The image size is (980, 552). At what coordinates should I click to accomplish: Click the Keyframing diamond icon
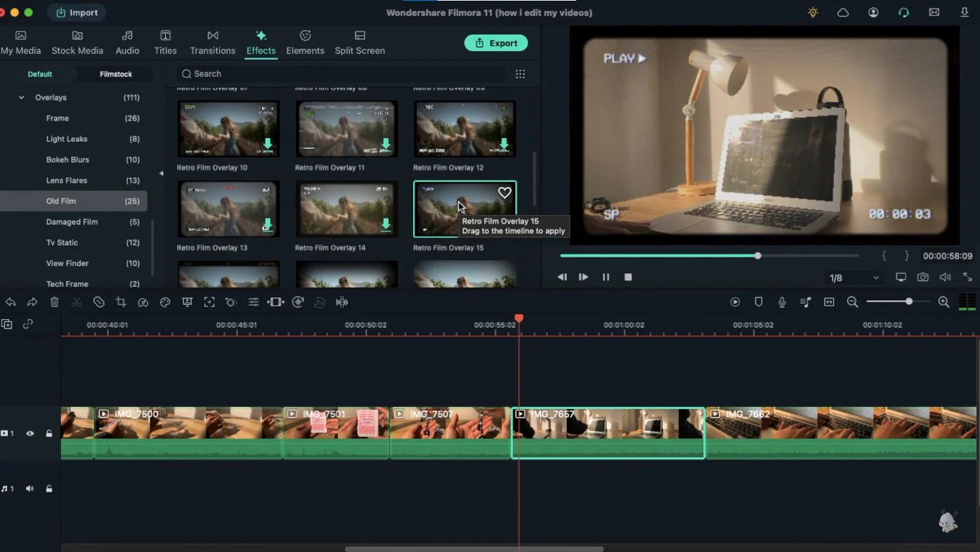pos(231,303)
